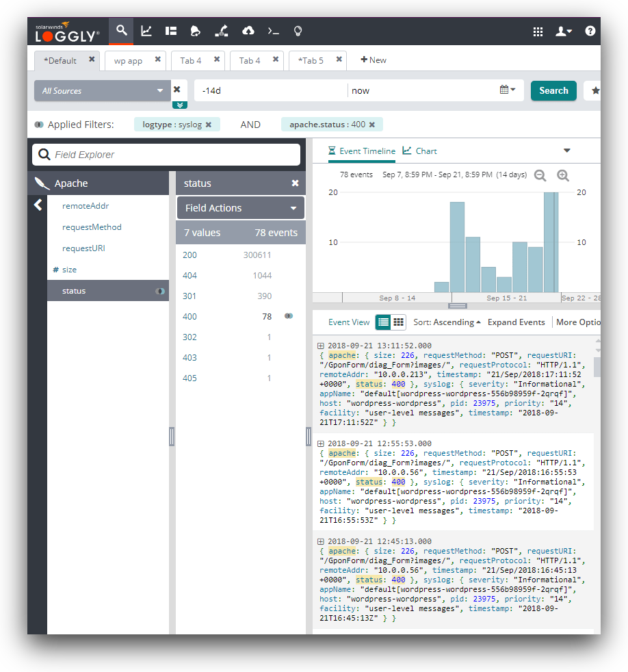
Task: Open the Dashboards icon in top navigation
Action: tap(171, 31)
